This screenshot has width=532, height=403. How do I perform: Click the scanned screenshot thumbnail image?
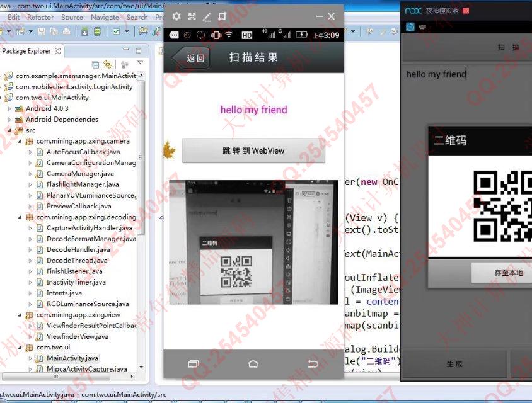tap(253, 242)
